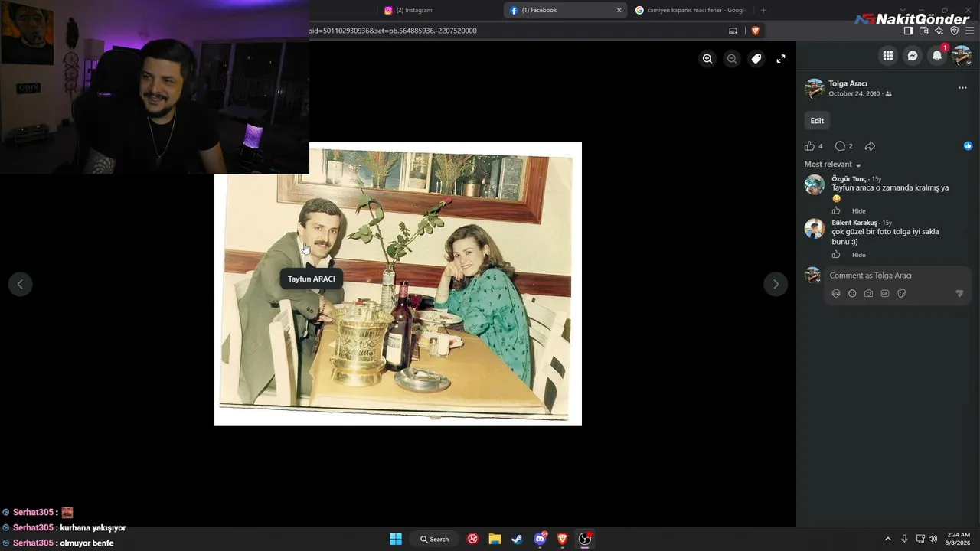Click the comment bubble icon
This screenshot has height=551, width=980.
click(840, 146)
